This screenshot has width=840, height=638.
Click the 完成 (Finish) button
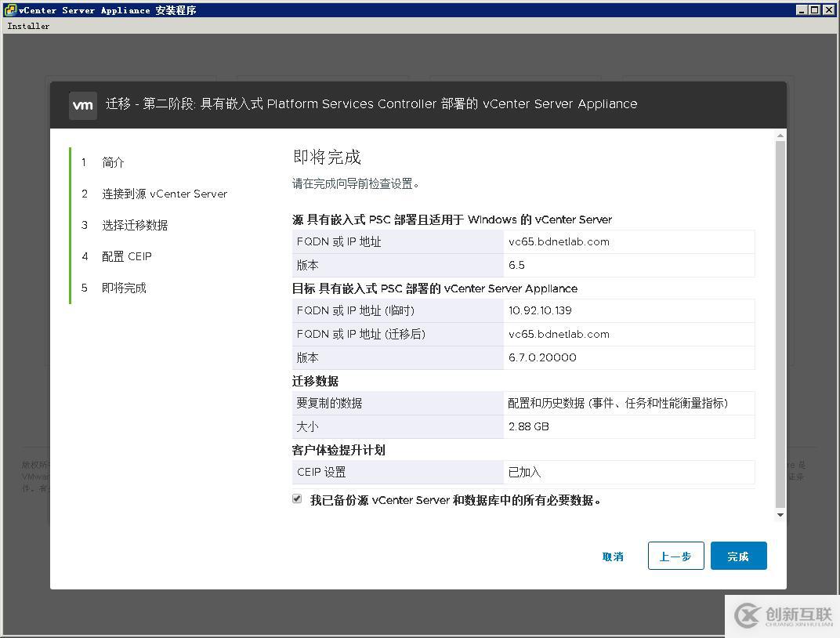pyautogui.click(x=738, y=556)
